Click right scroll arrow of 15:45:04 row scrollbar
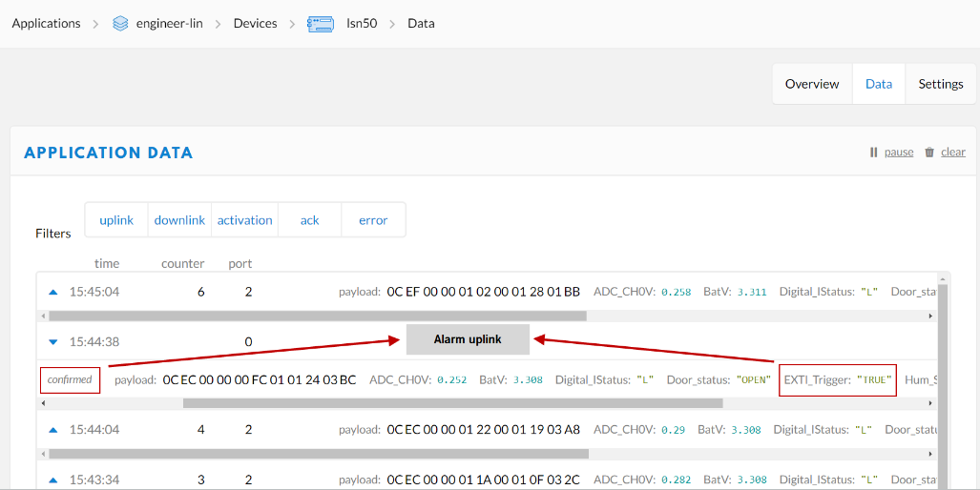 pyautogui.click(x=930, y=316)
